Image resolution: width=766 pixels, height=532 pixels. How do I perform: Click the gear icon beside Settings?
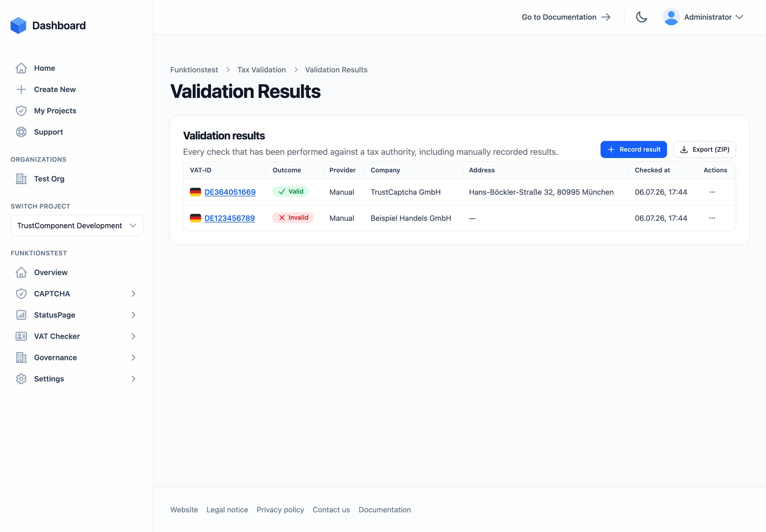21,379
